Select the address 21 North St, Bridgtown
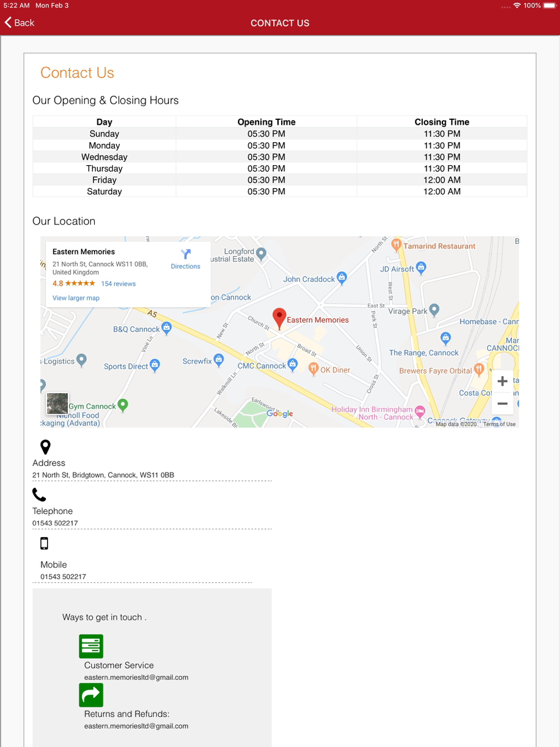The height and width of the screenshot is (747, 560). pyautogui.click(x=103, y=475)
